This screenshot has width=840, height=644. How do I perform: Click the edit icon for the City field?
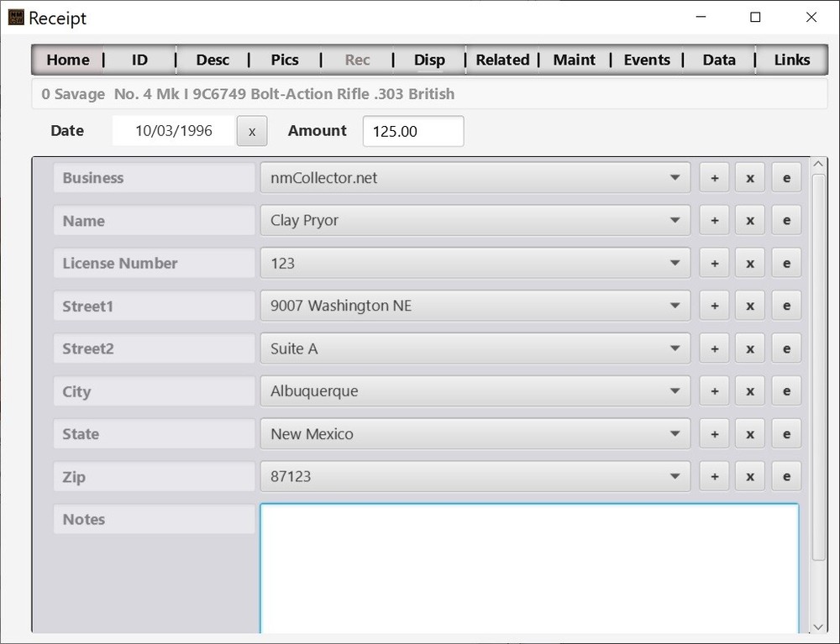[786, 390]
